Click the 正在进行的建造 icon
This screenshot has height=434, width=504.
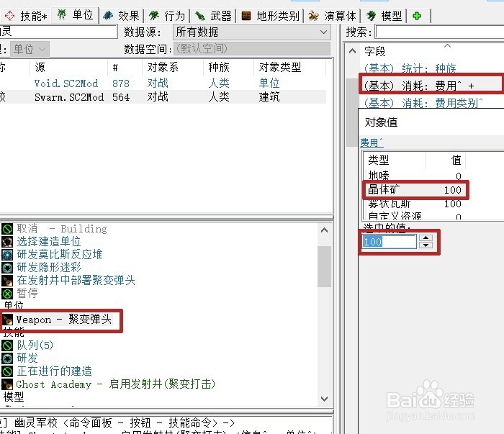point(7,371)
